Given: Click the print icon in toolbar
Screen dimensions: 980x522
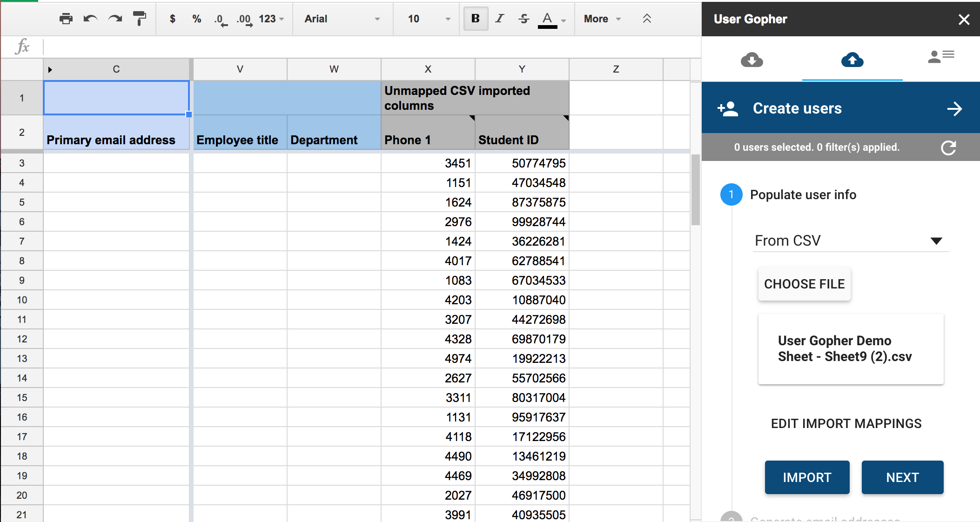Looking at the screenshot, I should click(66, 19).
